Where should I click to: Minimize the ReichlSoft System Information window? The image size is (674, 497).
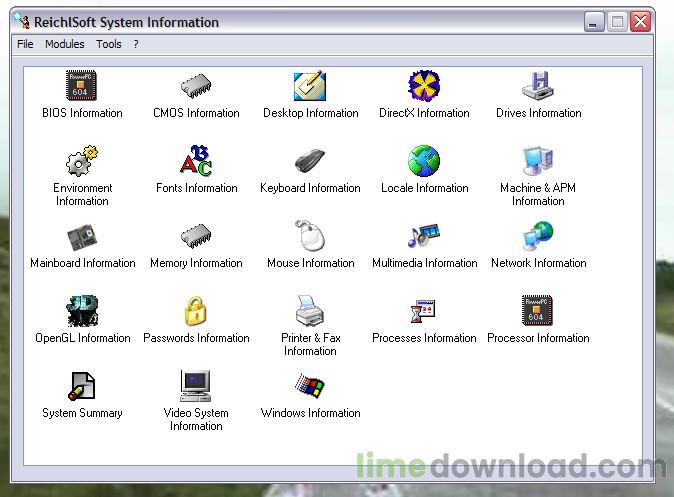(594, 21)
